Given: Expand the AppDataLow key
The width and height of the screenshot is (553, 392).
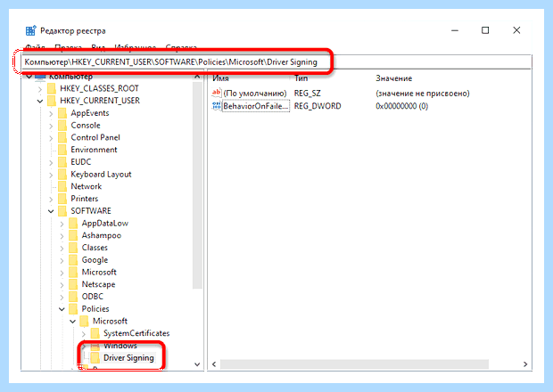Looking at the screenshot, I should coord(62,224).
